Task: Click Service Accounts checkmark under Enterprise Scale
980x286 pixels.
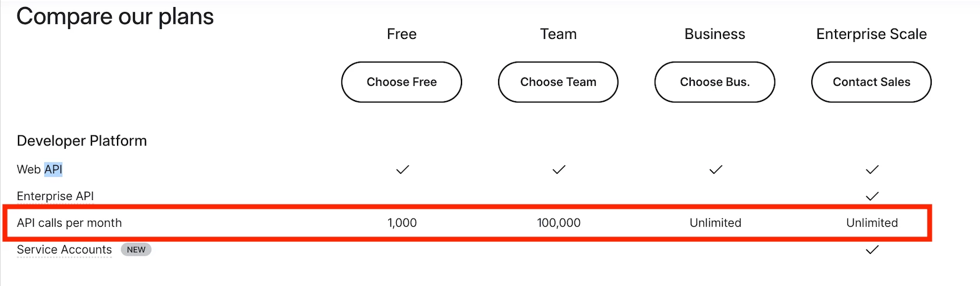Action: (x=872, y=250)
